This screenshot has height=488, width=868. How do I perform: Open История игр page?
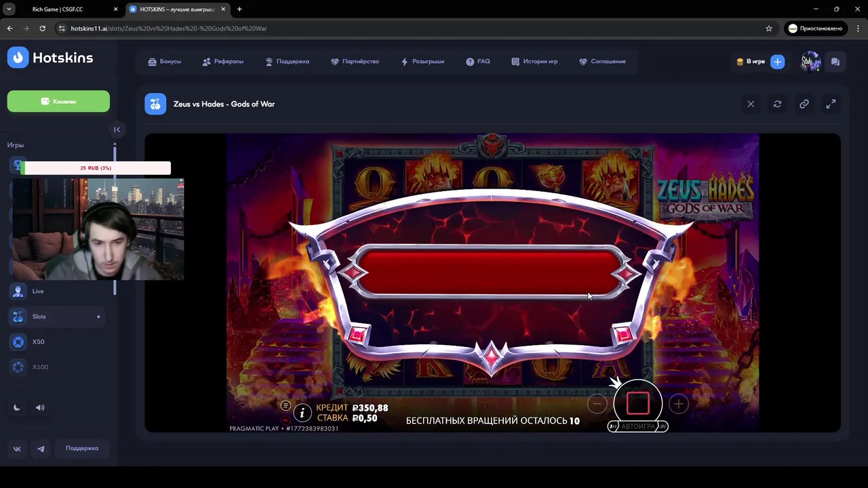click(x=534, y=61)
